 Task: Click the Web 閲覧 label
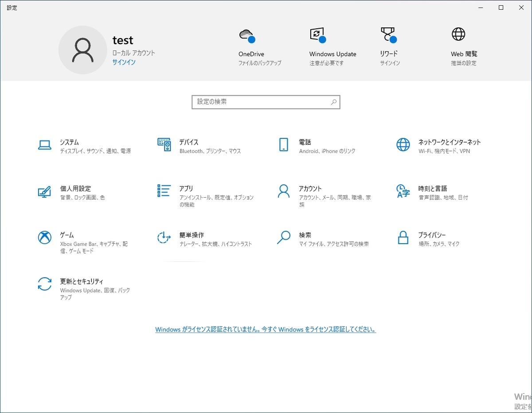pyautogui.click(x=464, y=54)
